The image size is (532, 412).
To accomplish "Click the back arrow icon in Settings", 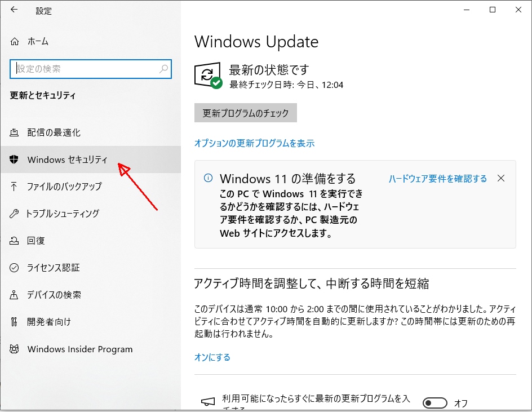I will tap(14, 10).
